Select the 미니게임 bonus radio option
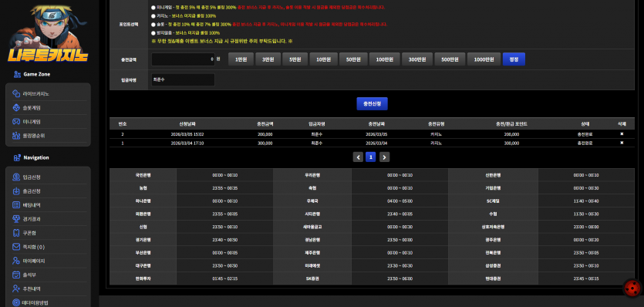Screen dimensions: 644x307 153,8
